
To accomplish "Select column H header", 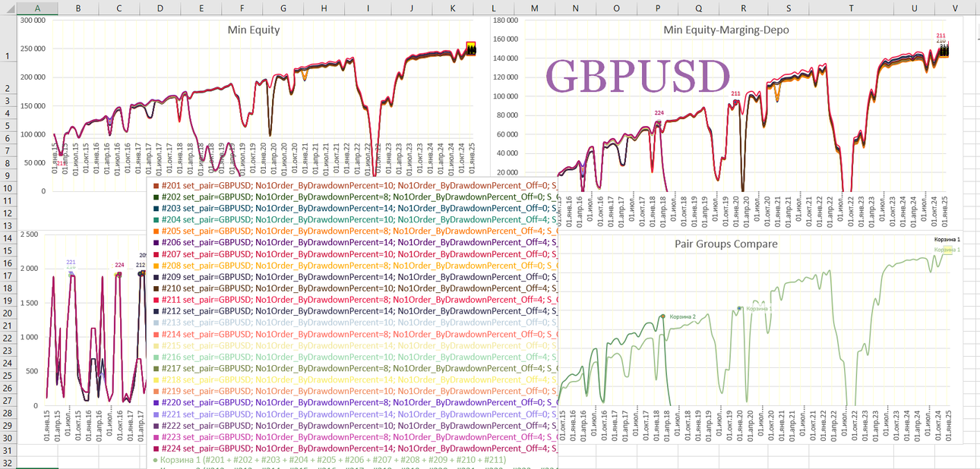I will coord(324,8).
